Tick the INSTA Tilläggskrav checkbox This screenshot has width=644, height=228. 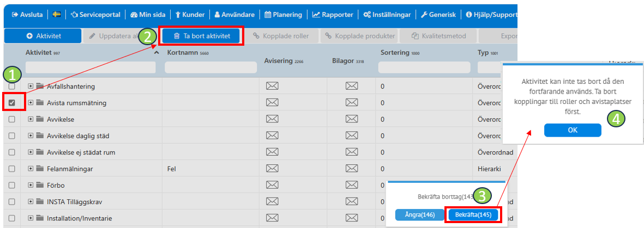tap(12, 202)
